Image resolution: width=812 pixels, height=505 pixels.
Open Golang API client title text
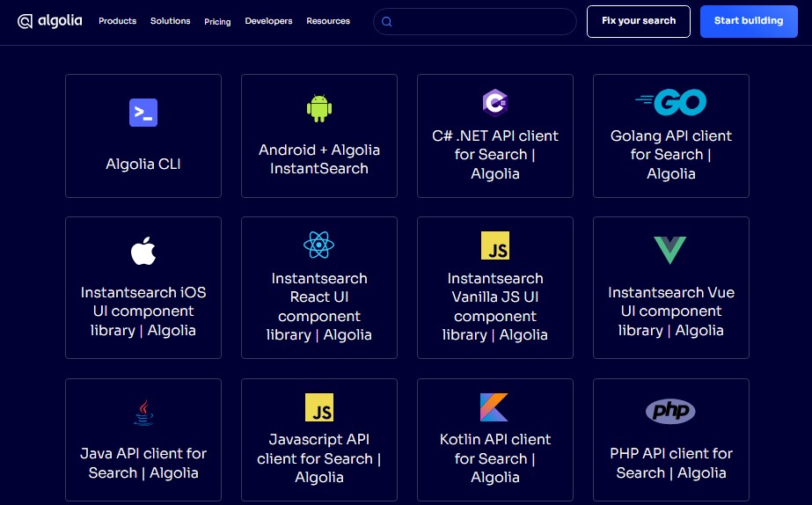(x=670, y=154)
